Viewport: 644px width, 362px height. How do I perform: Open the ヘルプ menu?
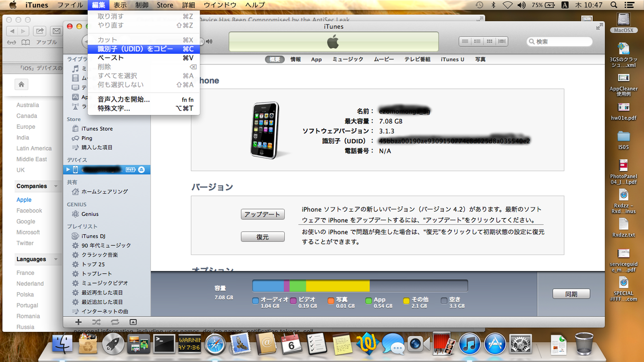coord(255,5)
